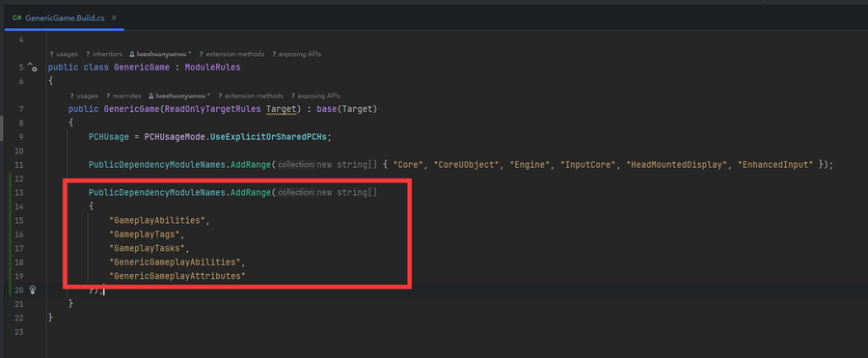Open the '? inheritors' code lens link
The width and height of the screenshot is (868, 358).
pos(104,54)
